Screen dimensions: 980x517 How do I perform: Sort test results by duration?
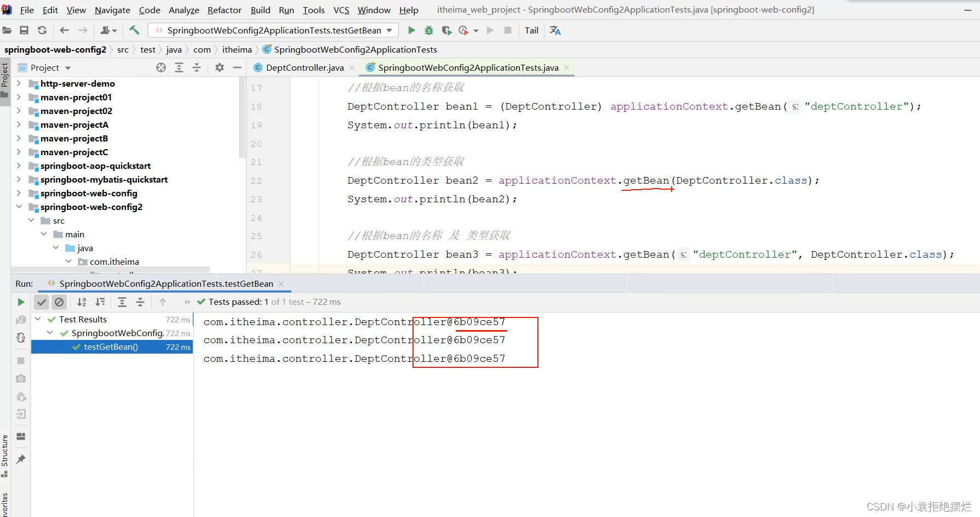click(100, 302)
